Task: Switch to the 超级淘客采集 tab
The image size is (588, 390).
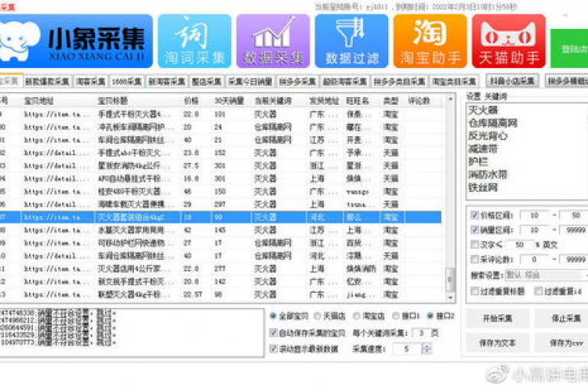Action: (345, 81)
